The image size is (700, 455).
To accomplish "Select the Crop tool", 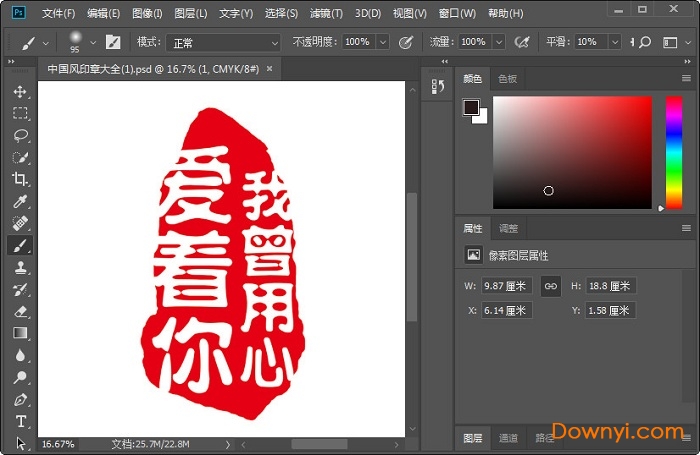I will [x=20, y=179].
